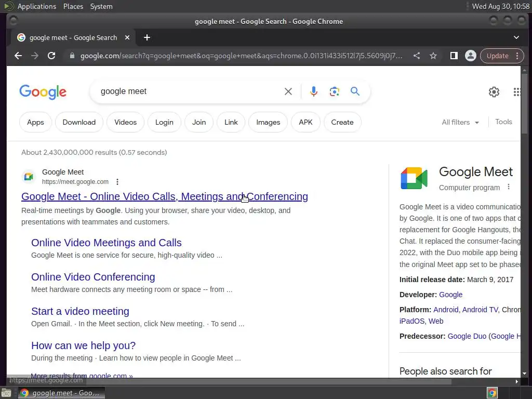The image size is (532, 399).
Task: Select the APK filter chip
Action: [x=305, y=122]
